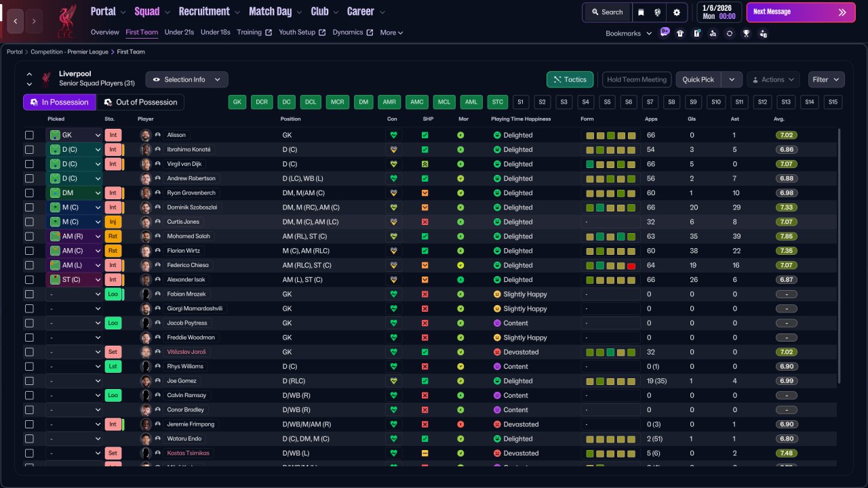868x488 pixels.
Task: Click Federico Chiesa's form squares with red
Action: coord(611,265)
